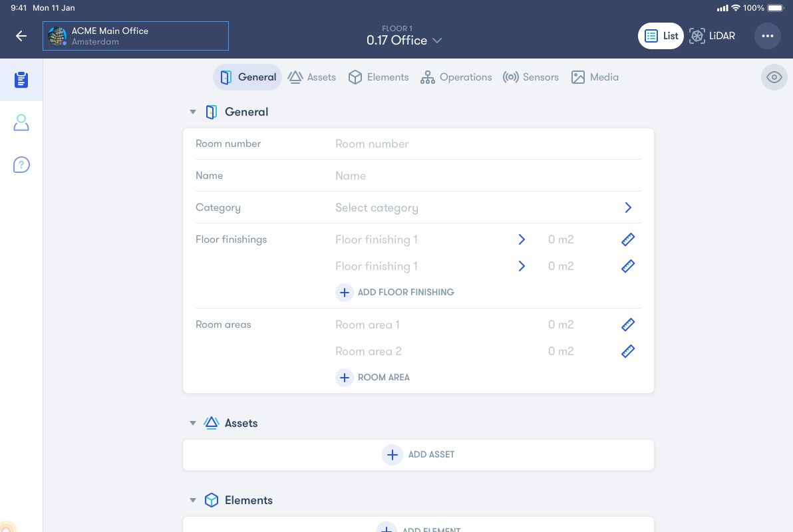Click the Room number input field
Image resolution: width=793 pixels, height=532 pixels.
coord(488,144)
